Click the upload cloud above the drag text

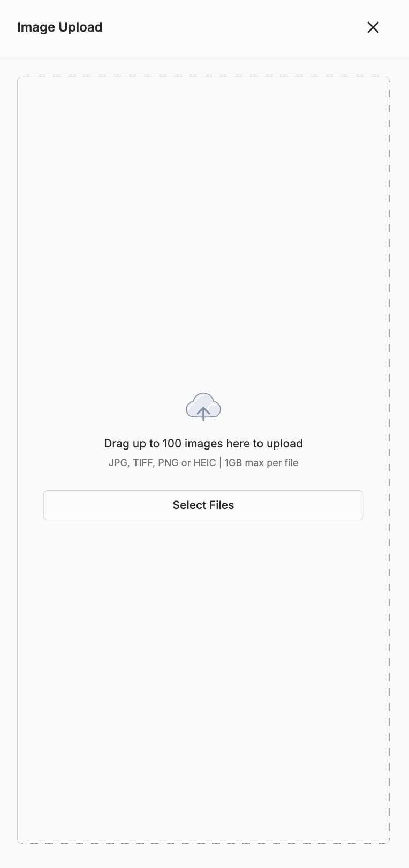point(203,406)
